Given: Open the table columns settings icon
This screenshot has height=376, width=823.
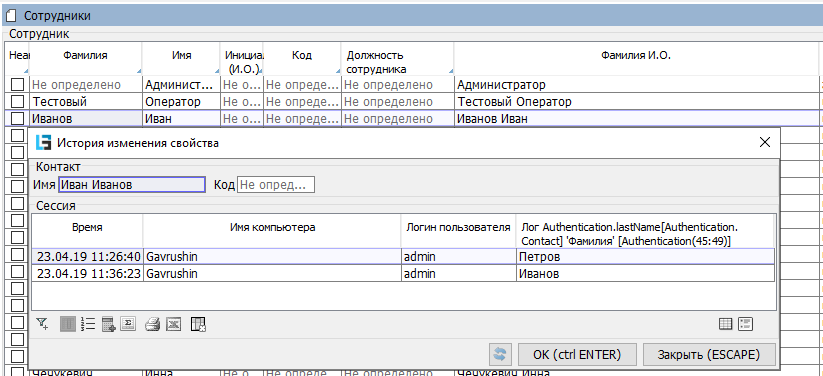Looking at the screenshot, I should point(198,324).
